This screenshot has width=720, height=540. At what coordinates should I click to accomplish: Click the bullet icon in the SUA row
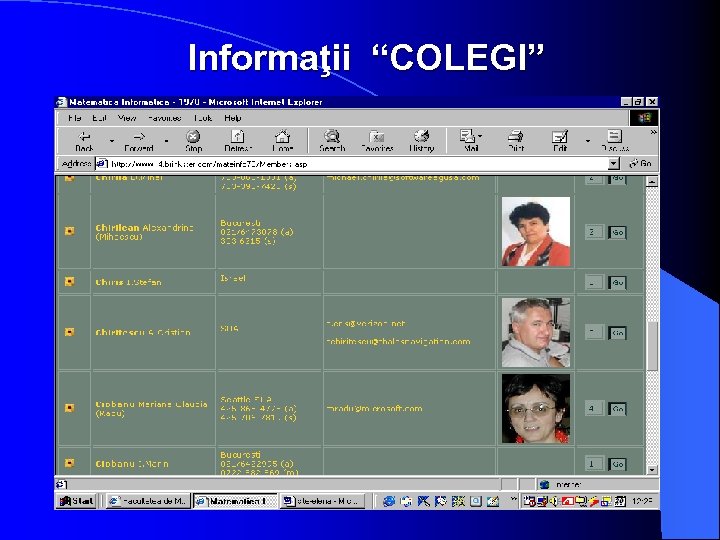pyautogui.click(x=69, y=332)
